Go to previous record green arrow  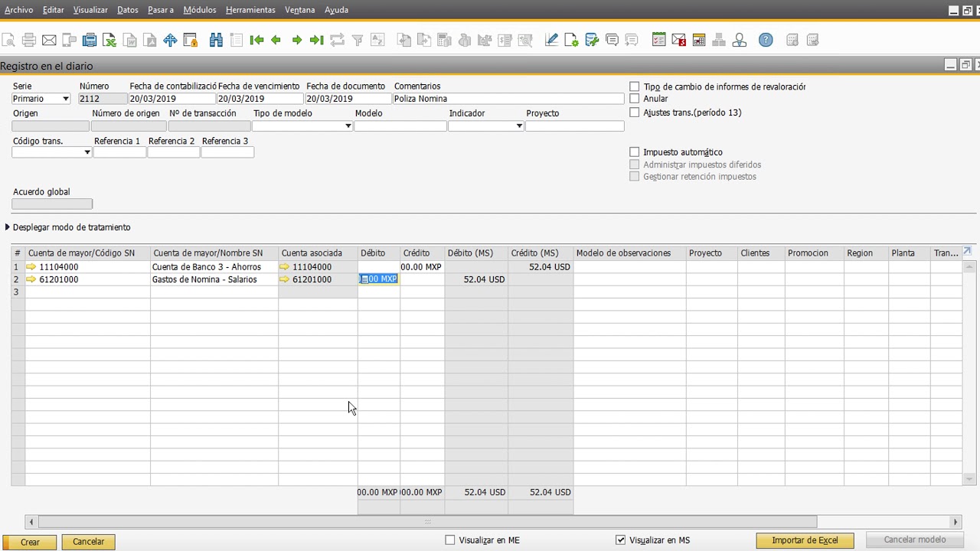[276, 40]
